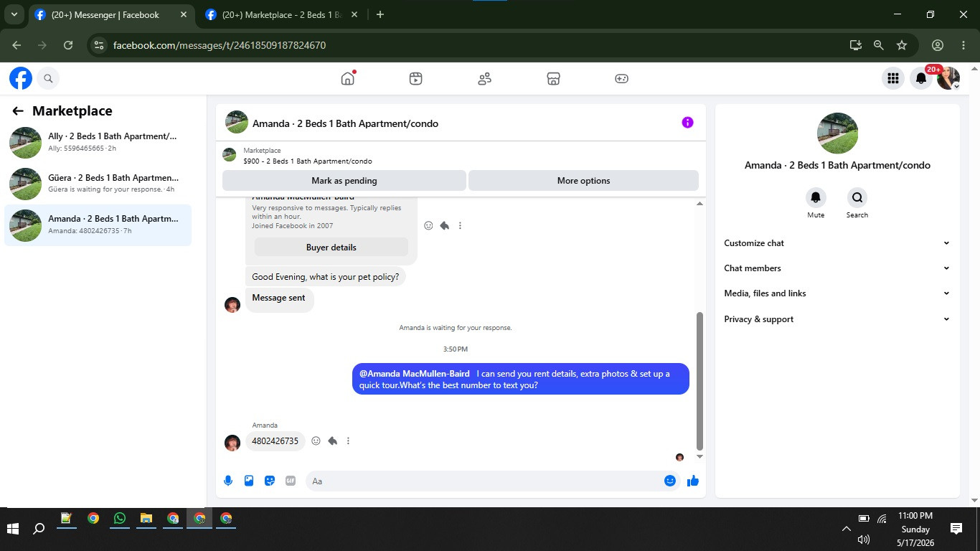
Task: Open File Explorer from the taskbar
Action: [146, 518]
